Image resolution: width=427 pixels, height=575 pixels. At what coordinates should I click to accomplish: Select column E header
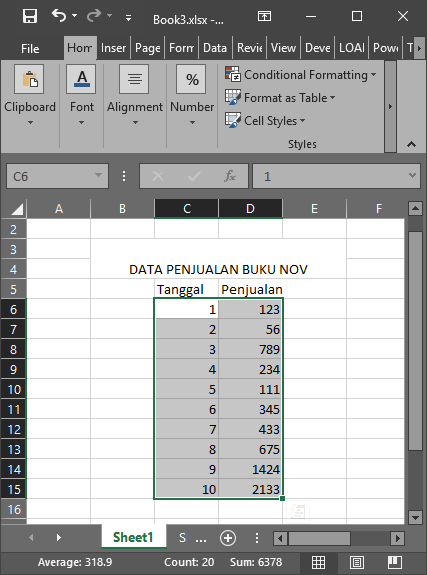pos(314,209)
